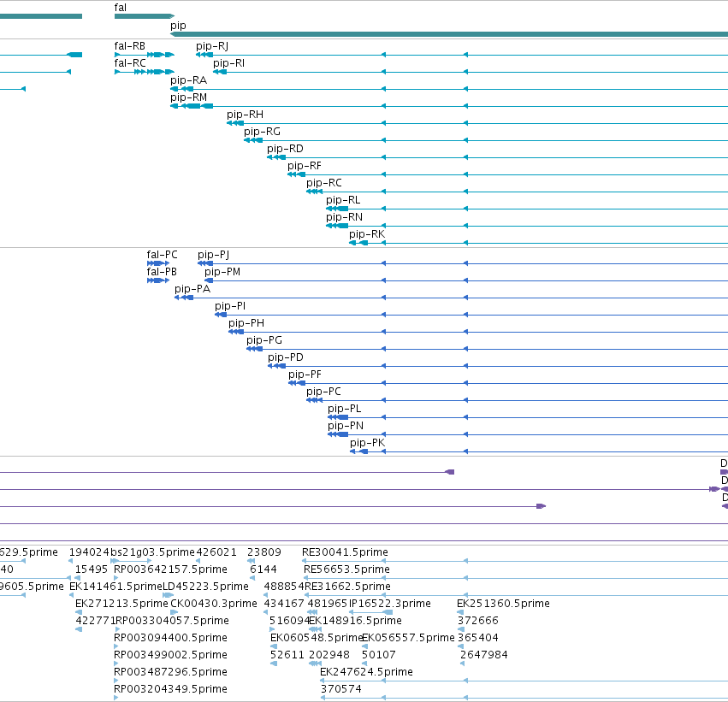Select EK056557.5prime EST
This screenshot has width=728, height=702.
pos(408,638)
